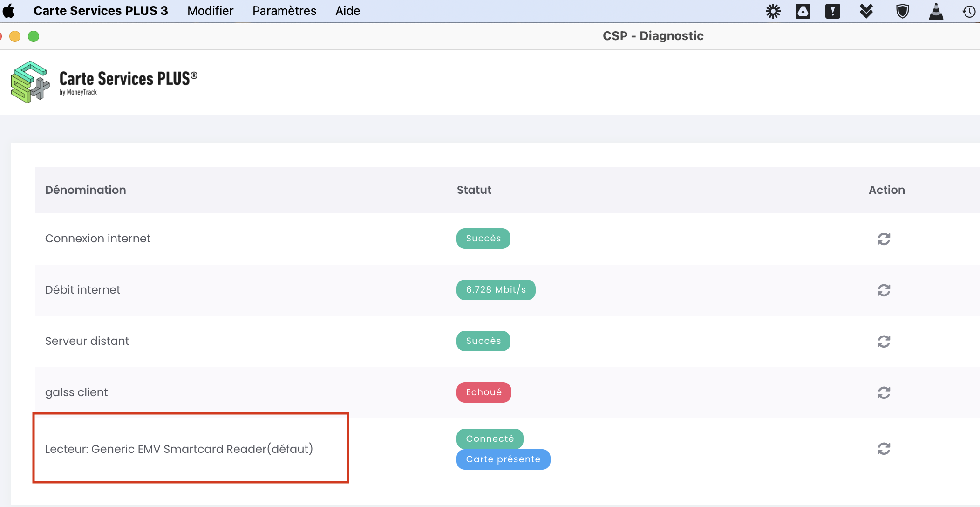
Task: Select the Connexion internet row label
Action: (97, 239)
